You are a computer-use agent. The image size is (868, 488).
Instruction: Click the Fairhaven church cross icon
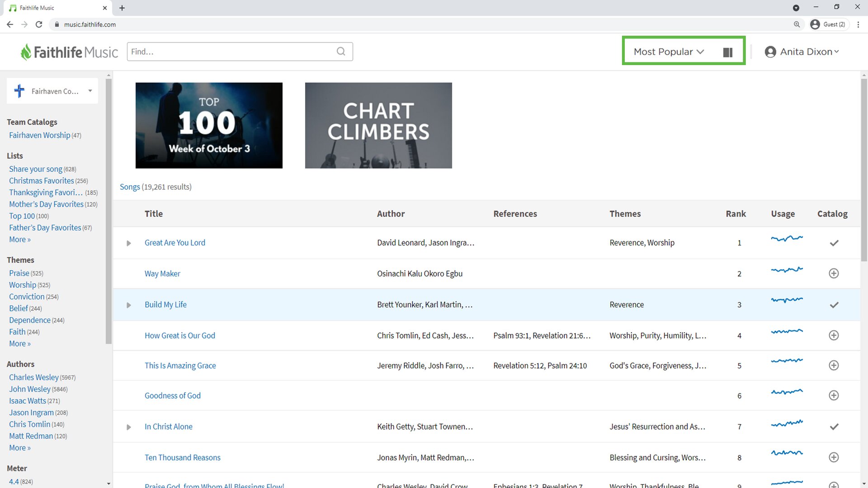(x=19, y=91)
